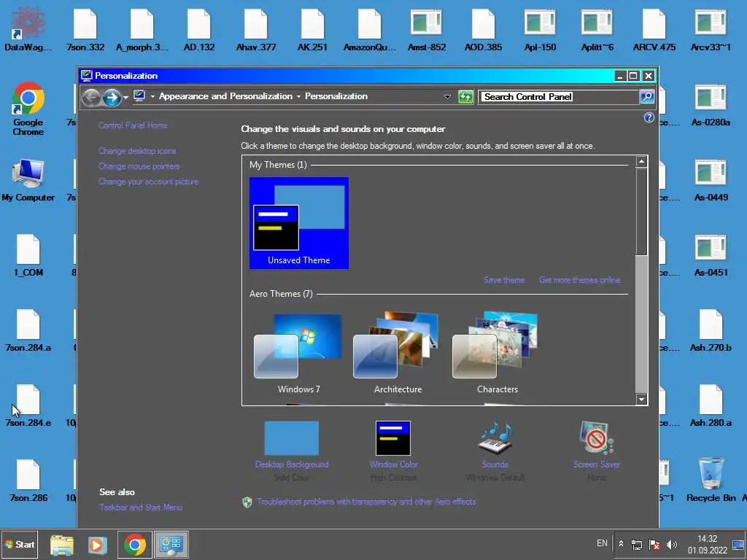This screenshot has height=560, width=747.
Task: Click the network tray icon
Action: pyautogui.click(x=637, y=544)
